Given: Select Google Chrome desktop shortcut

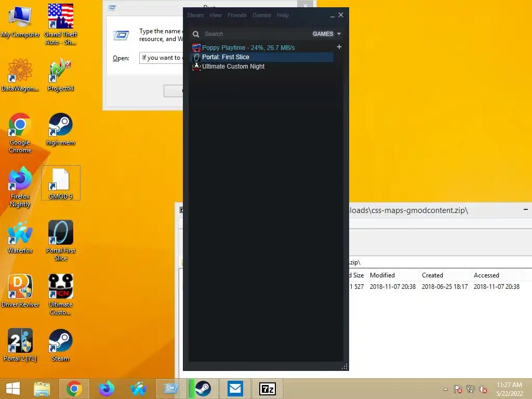Looking at the screenshot, I should click(20, 132).
